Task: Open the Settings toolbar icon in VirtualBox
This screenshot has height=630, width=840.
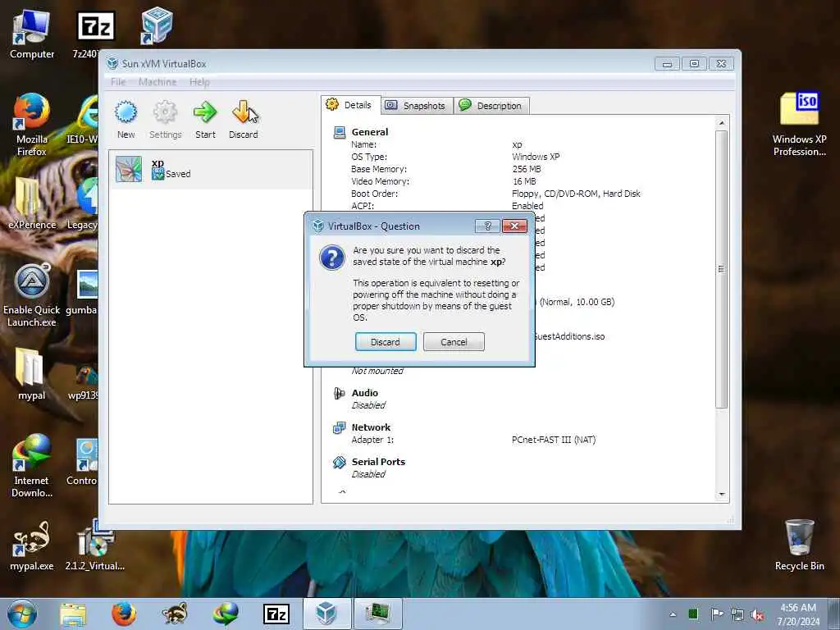Action: 165,120
